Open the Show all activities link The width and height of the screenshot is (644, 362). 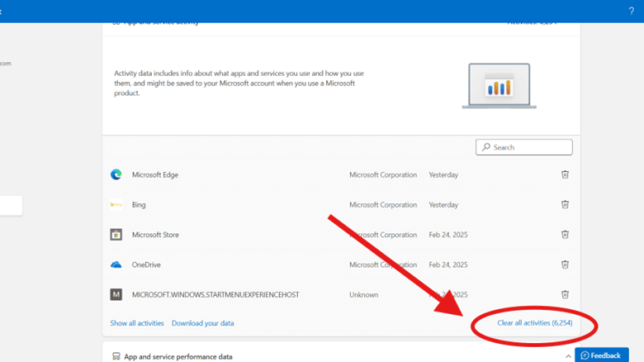pyautogui.click(x=137, y=323)
